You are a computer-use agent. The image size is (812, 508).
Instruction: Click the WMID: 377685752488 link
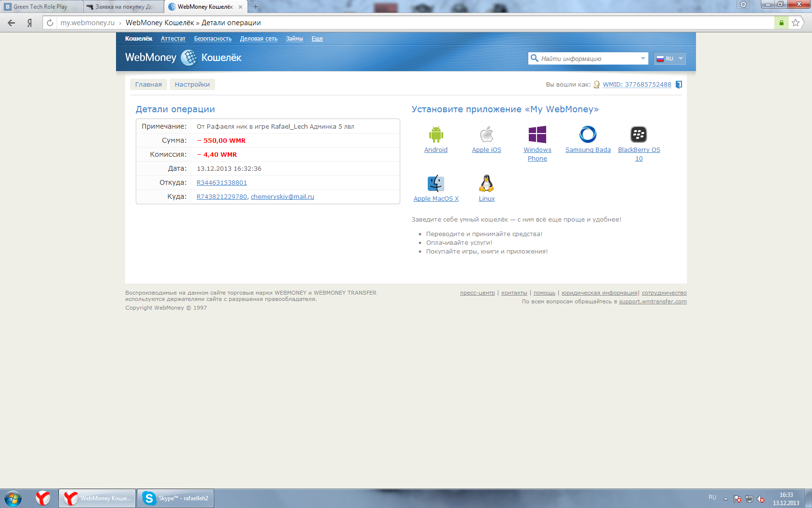coord(637,85)
